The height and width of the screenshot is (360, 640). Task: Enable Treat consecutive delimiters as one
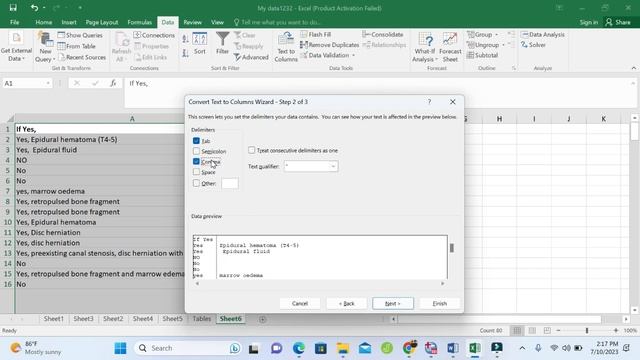click(x=251, y=150)
